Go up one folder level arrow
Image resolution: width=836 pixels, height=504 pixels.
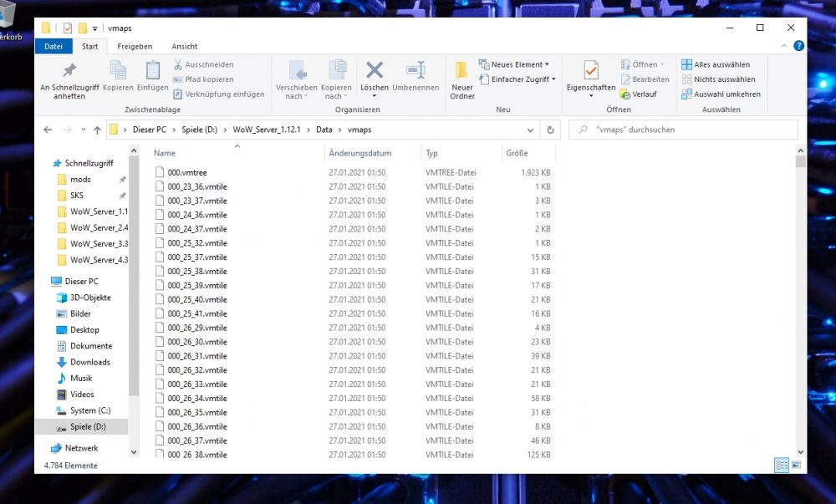point(97,130)
